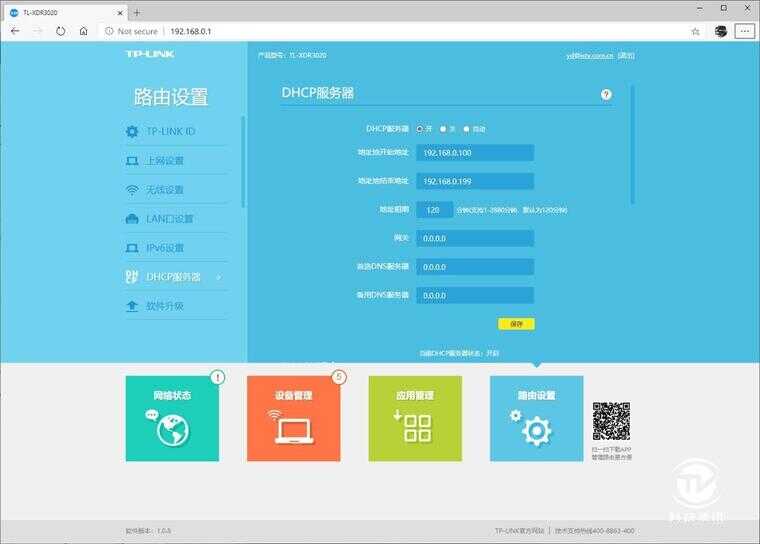
Task: Open TP-LINK ID gear settings
Action: [x=170, y=132]
